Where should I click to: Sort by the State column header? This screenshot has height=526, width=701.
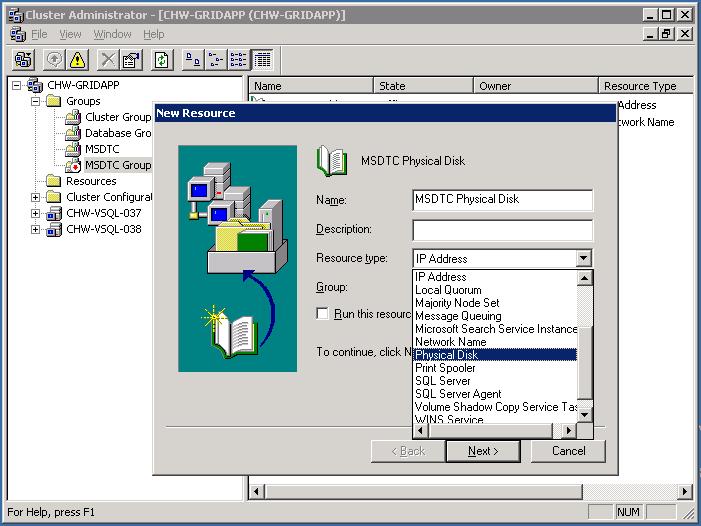[x=423, y=85]
